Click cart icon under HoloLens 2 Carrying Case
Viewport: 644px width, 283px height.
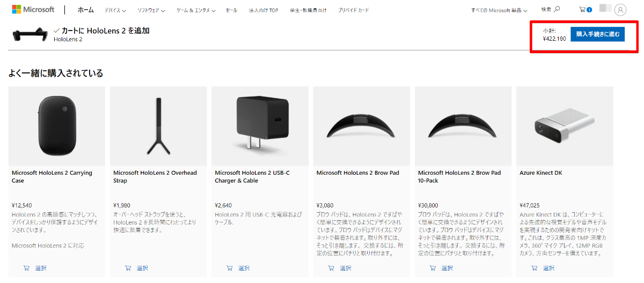(x=26, y=268)
